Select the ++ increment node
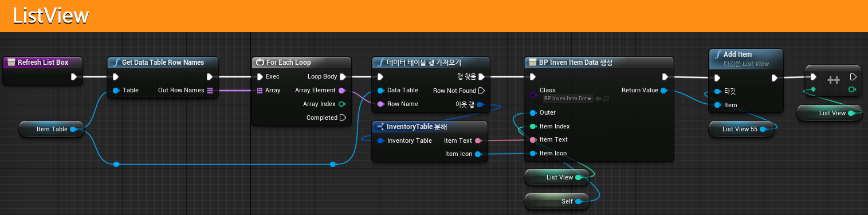This screenshot has height=215, width=868. pyautogui.click(x=833, y=81)
